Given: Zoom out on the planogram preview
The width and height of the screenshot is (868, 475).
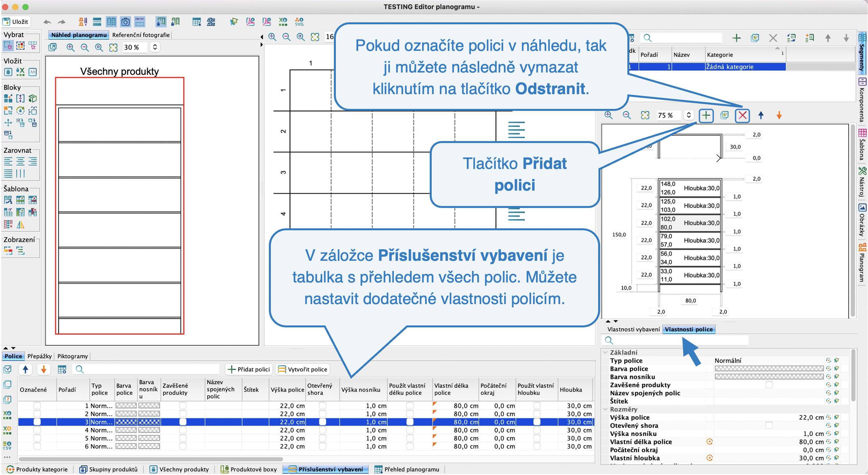Looking at the screenshot, I should [85, 48].
